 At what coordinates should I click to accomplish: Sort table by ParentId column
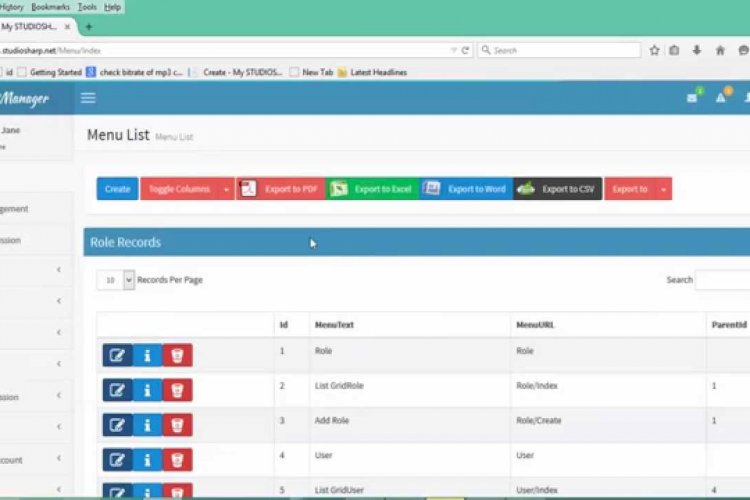click(x=729, y=325)
